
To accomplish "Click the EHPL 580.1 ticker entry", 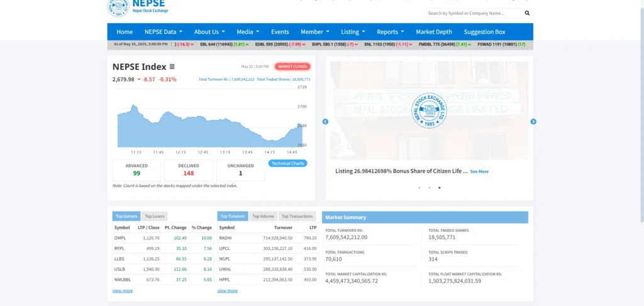I will point(335,44).
